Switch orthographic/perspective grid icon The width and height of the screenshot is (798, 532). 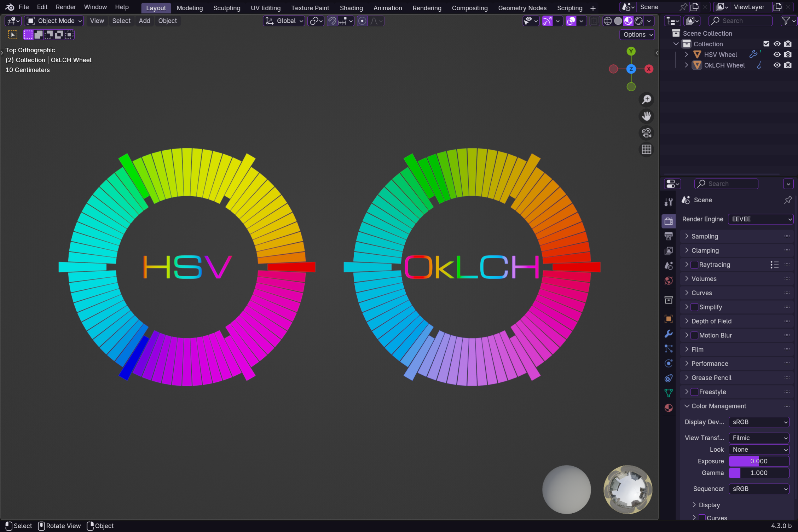tap(646, 150)
